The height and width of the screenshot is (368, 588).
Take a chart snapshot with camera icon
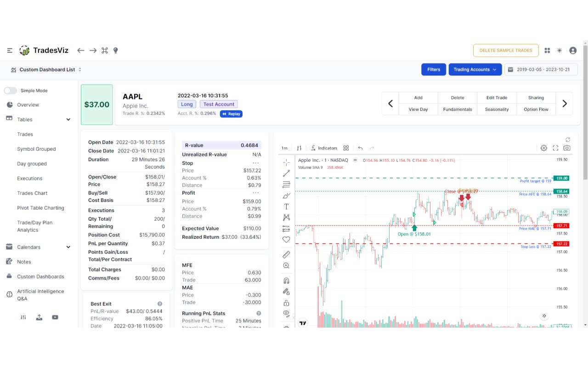tap(567, 148)
